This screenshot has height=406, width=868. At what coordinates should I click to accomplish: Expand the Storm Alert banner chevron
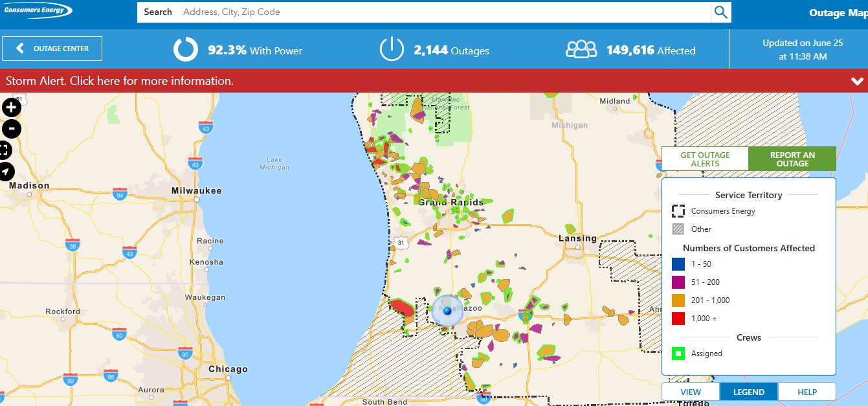pyautogui.click(x=858, y=82)
